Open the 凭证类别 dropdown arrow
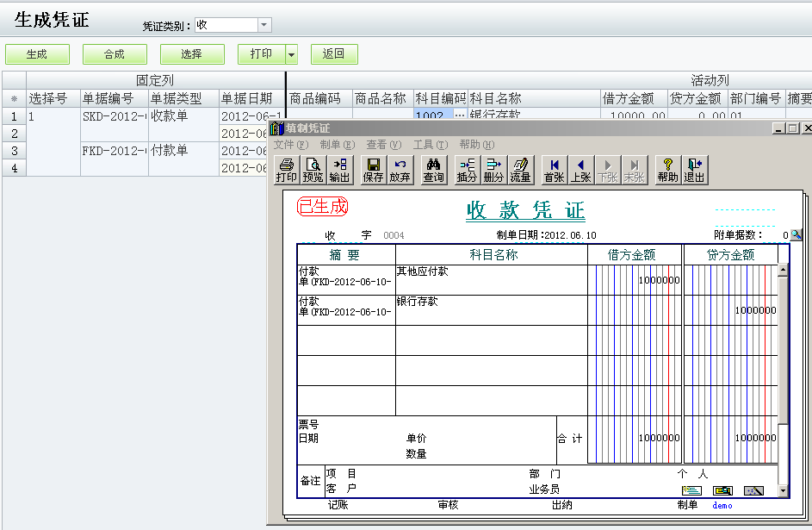 point(264,25)
